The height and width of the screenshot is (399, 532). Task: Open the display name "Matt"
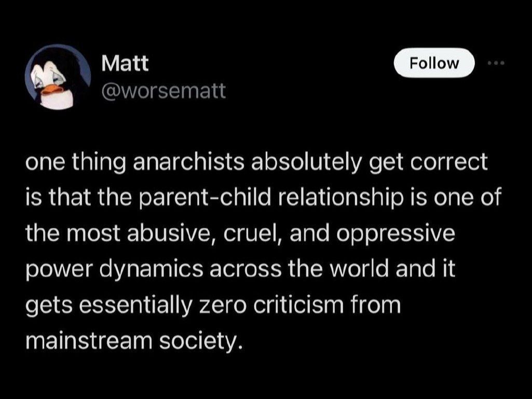125,63
